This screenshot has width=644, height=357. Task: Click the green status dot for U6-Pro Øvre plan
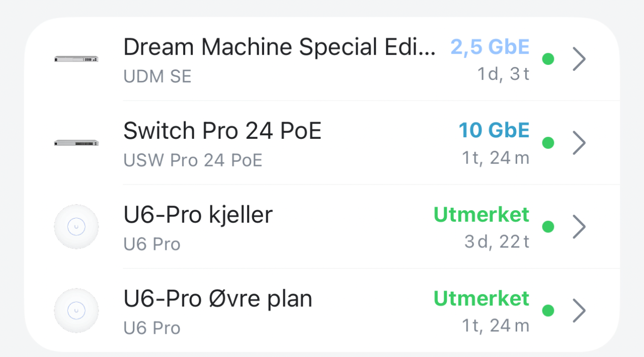[548, 311]
